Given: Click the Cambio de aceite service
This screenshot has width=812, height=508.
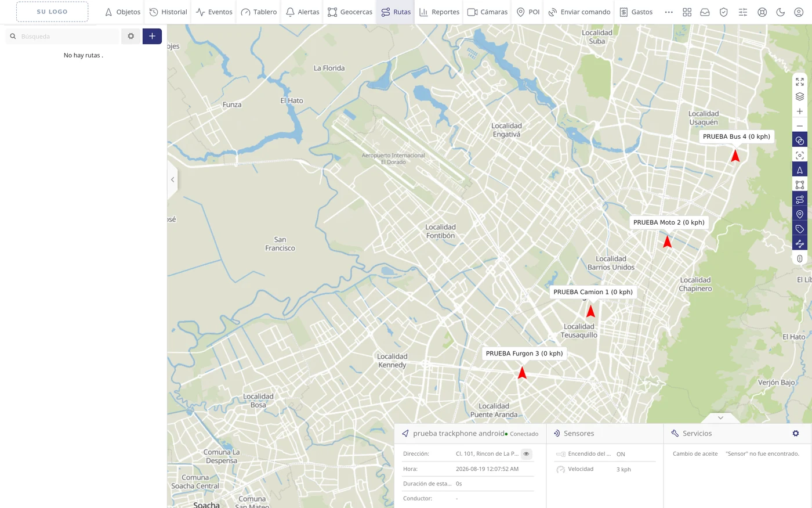Looking at the screenshot, I should pyautogui.click(x=695, y=454).
